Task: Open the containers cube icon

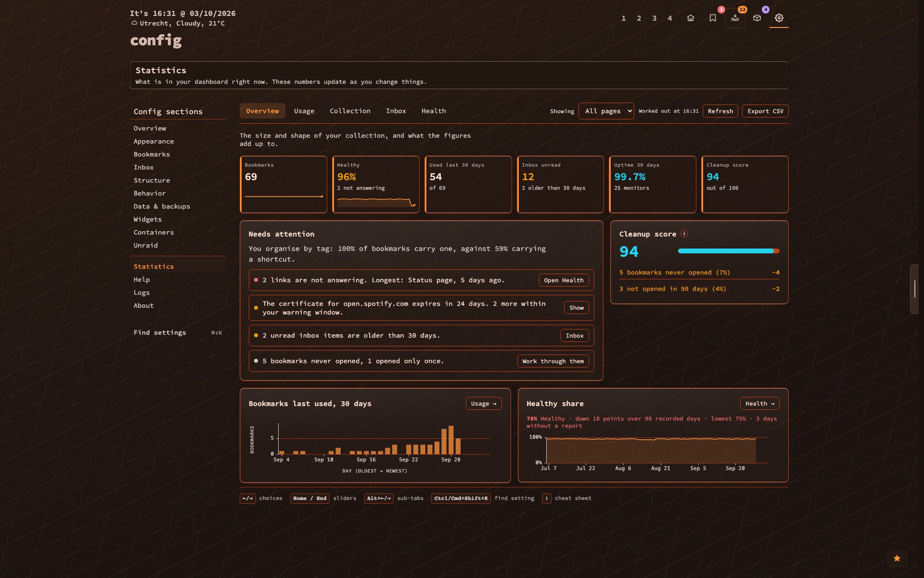Action: coord(757,18)
